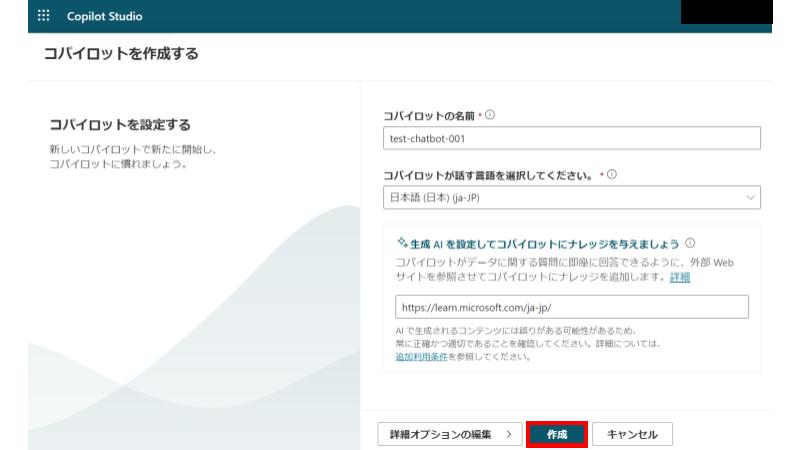Open the 追加利用条件 link
Image resolution: width=800 pixels, height=450 pixels.
click(x=421, y=357)
